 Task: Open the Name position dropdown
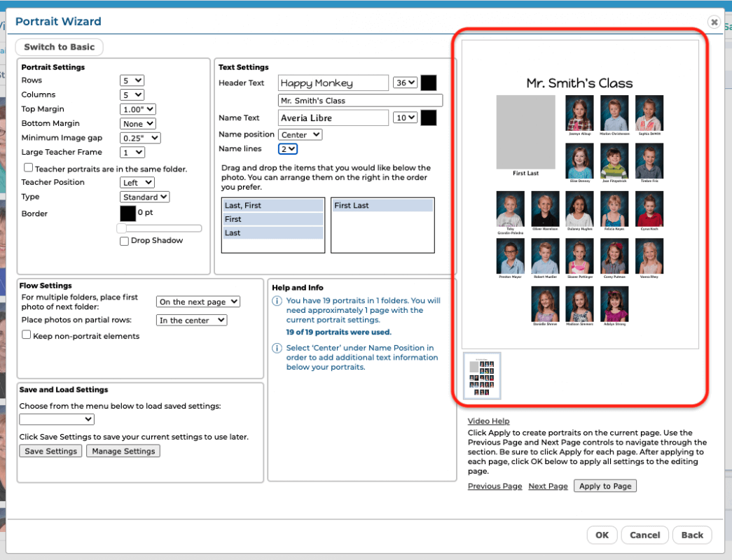(300, 134)
